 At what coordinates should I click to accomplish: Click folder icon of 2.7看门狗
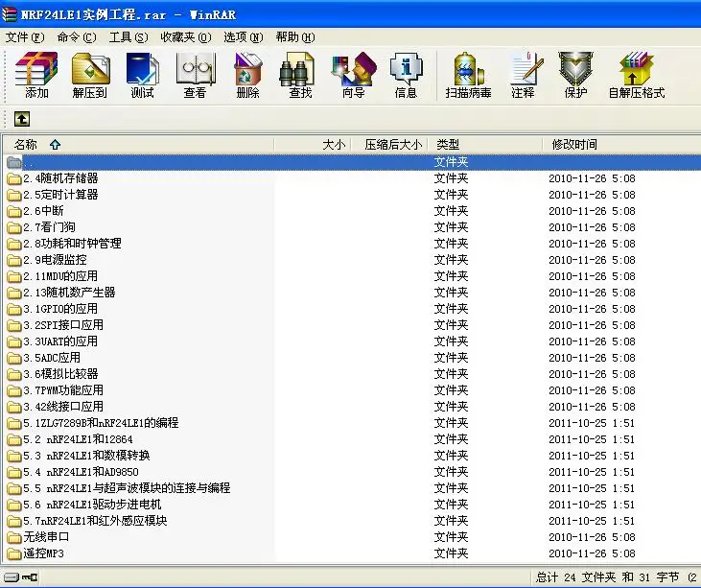tap(14, 227)
